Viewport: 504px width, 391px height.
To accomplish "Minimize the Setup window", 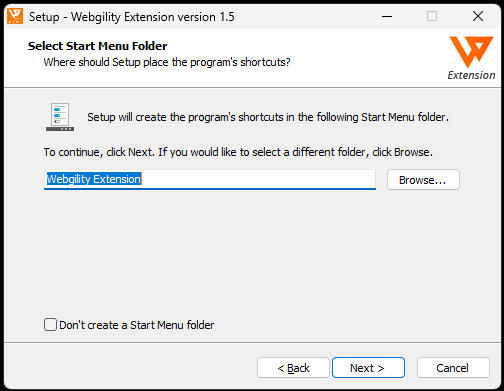I will tap(387, 16).
